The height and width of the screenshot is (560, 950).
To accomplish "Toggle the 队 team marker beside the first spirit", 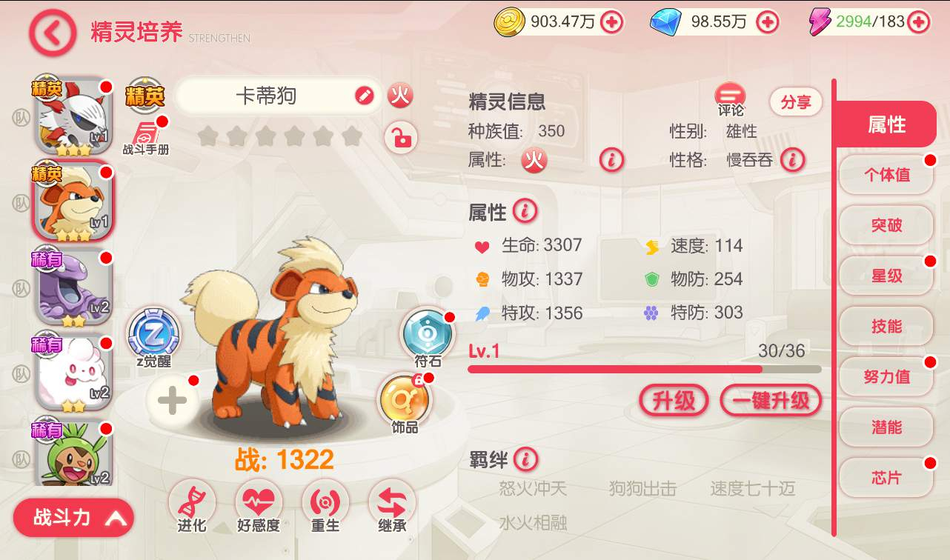I will pyautogui.click(x=21, y=119).
